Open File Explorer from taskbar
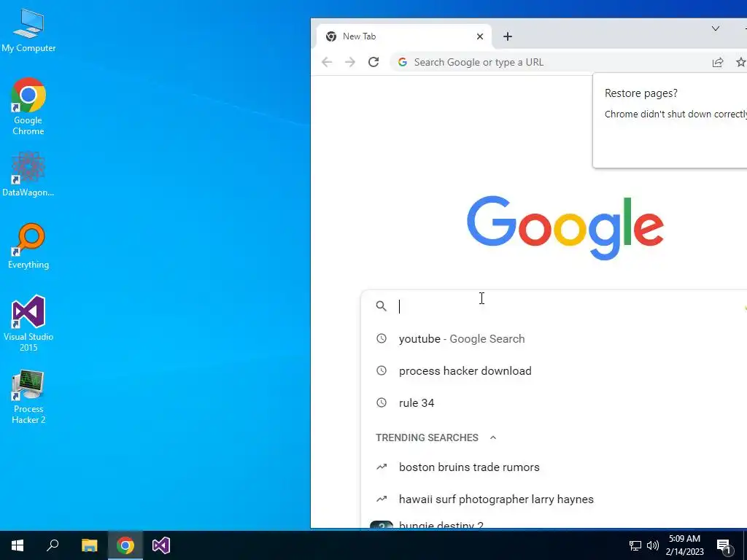747x560 pixels. [89, 545]
